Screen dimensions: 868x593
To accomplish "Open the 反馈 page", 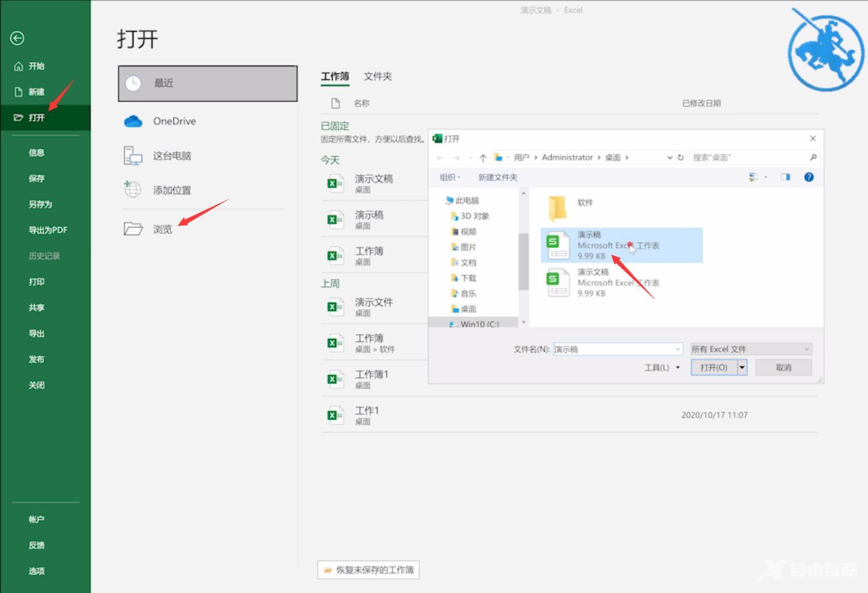I will click(36, 545).
